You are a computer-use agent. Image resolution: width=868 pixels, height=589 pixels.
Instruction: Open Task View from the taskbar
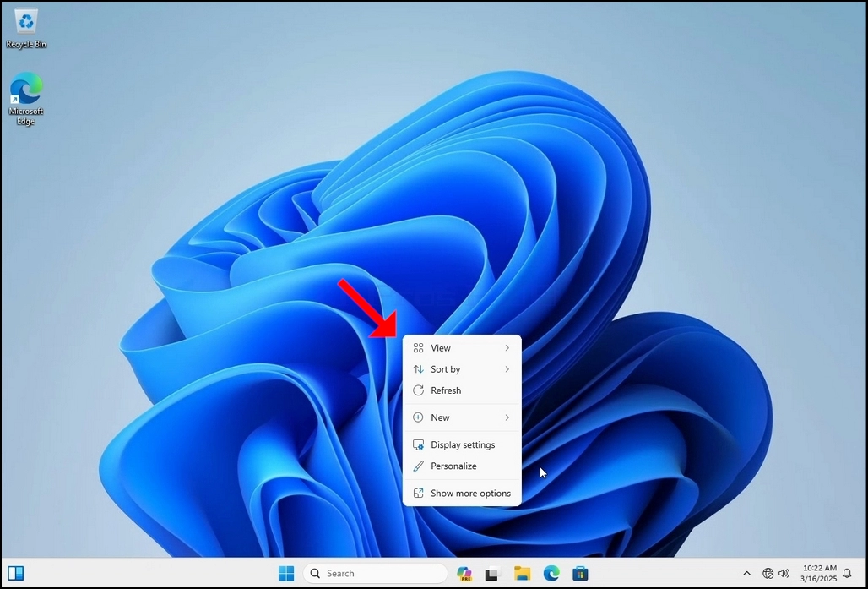[491, 574]
